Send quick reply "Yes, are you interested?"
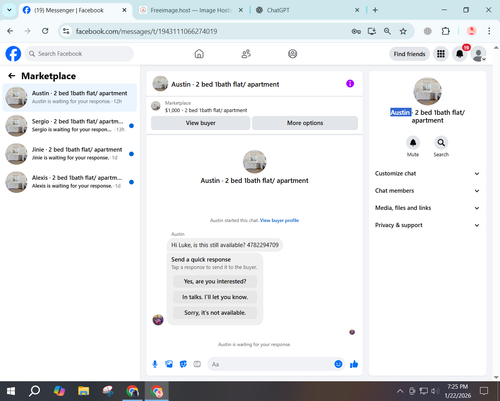Screen dimensions: 500x401 tap(215, 282)
